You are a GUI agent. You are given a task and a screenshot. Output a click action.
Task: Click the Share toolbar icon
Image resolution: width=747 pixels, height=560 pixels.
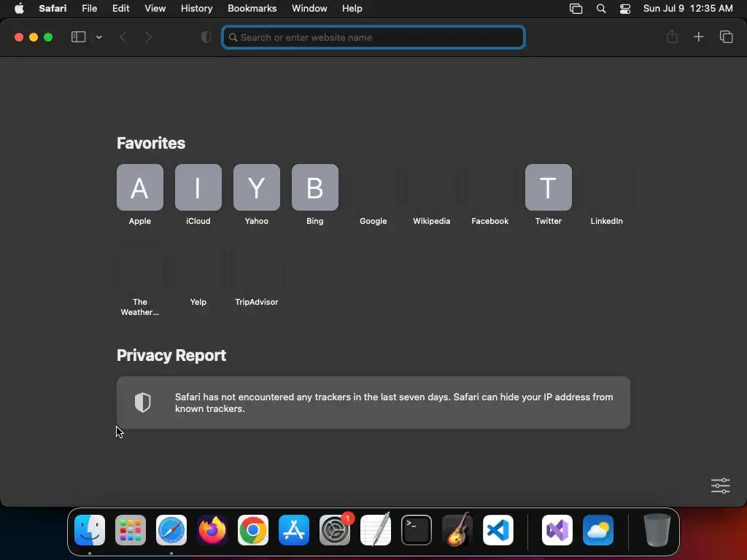(672, 36)
